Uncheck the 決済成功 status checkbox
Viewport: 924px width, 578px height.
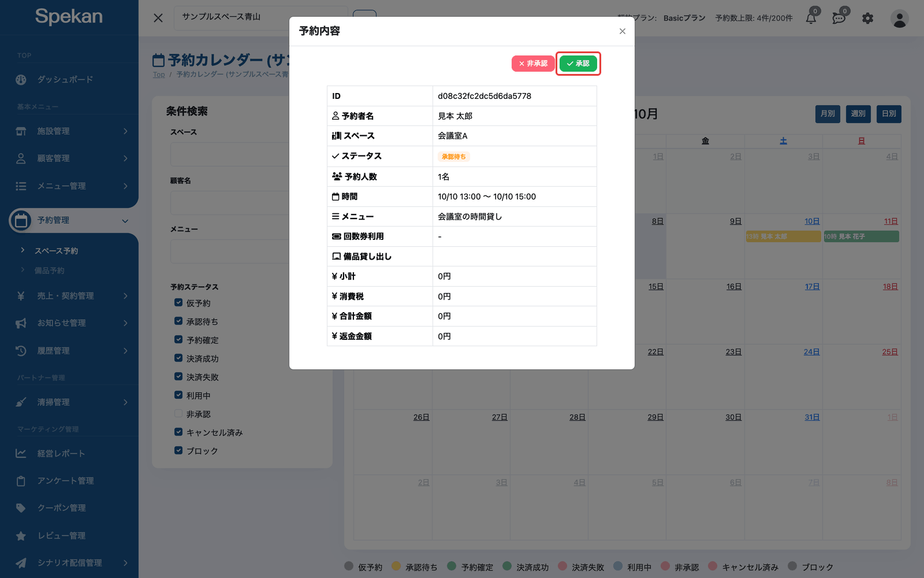pos(178,358)
